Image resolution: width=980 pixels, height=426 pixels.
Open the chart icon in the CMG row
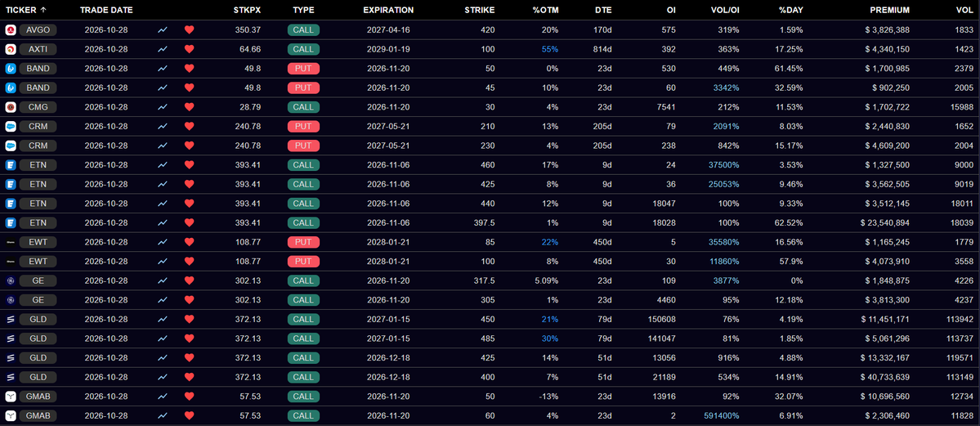tap(163, 107)
